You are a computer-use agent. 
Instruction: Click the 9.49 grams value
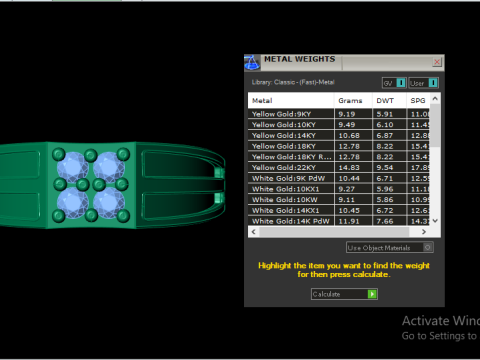point(347,125)
